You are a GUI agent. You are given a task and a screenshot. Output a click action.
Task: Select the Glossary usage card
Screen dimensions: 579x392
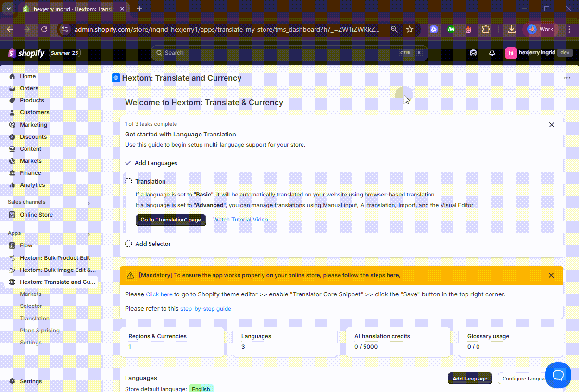pyautogui.click(x=511, y=342)
